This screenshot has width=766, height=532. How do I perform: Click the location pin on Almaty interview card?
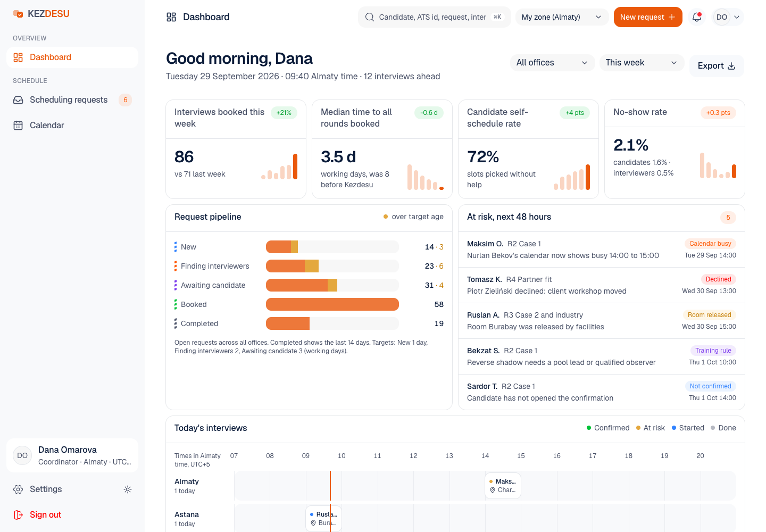click(x=493, y=490)
